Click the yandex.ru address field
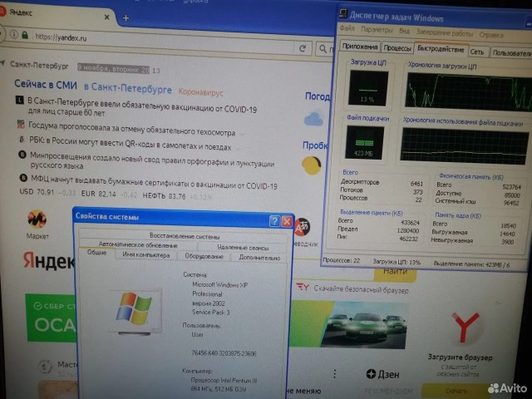532x399 pixels. pos(163,42)
